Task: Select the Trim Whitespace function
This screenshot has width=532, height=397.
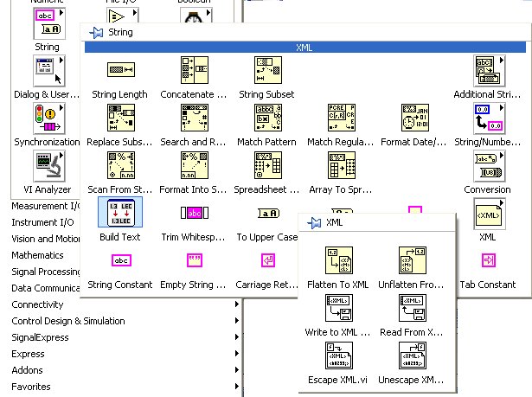Action: pyautogui.click(x=195, y=213)
